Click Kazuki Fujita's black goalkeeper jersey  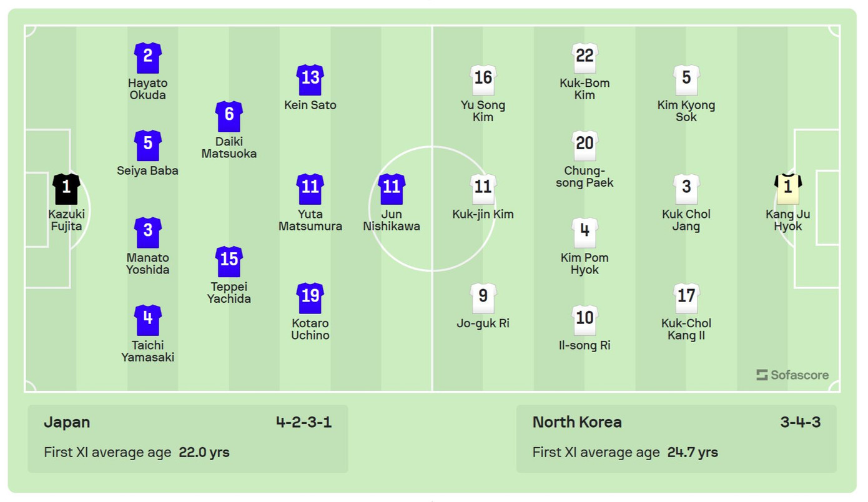pos(66,189)
